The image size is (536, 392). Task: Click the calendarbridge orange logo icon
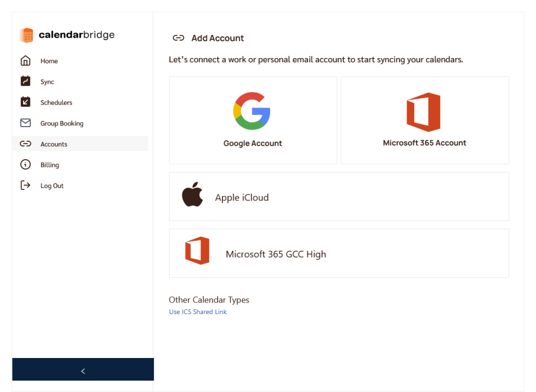pos(26,35)
